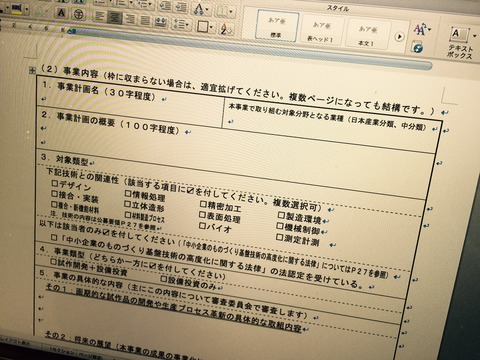
Task: Click the 3．対象類型 heading text
Action: tap(64, 159)
